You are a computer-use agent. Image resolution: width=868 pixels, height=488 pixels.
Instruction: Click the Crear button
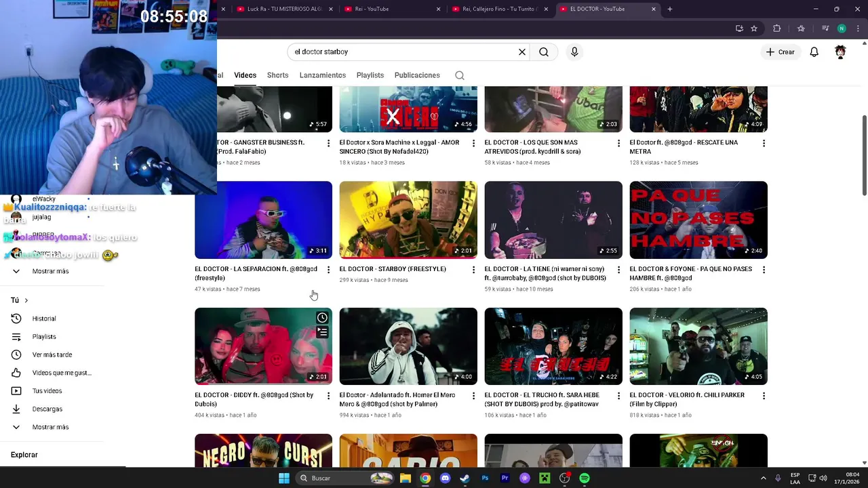[x=780, y=52]
